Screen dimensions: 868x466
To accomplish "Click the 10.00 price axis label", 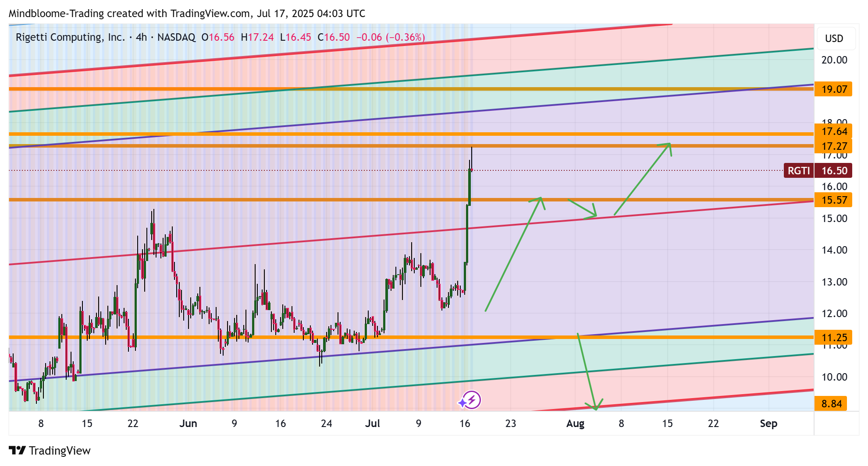I will pos(834,377).
